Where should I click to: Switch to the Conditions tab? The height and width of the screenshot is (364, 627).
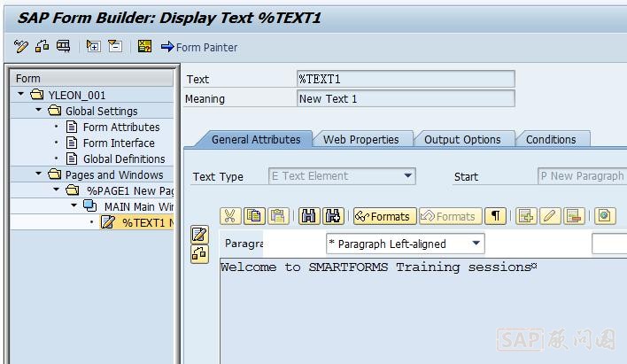click(x=551, y=140)
